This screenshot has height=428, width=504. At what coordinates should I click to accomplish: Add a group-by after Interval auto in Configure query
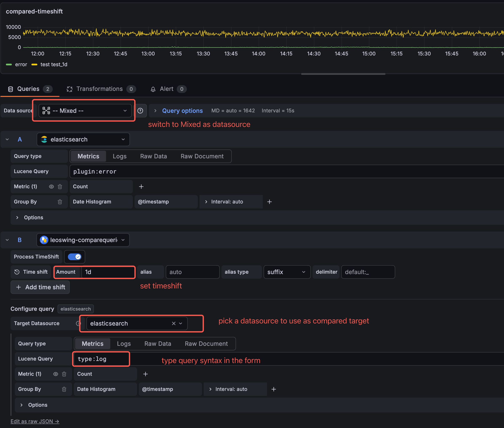click(x=274, y=389)
